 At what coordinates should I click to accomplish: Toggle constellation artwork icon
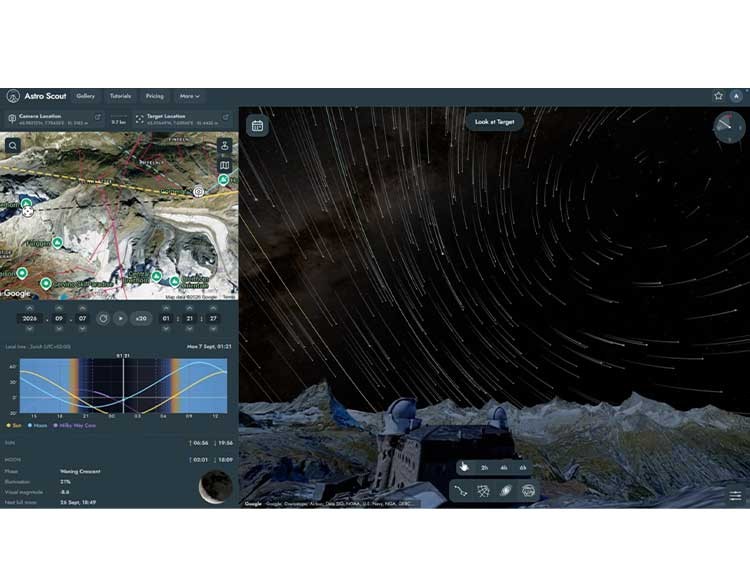tap(483, 491)
